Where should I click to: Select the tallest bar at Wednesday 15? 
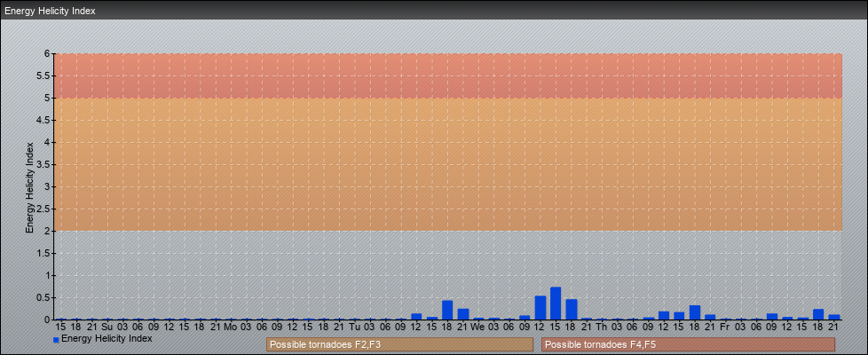point(556,303)
